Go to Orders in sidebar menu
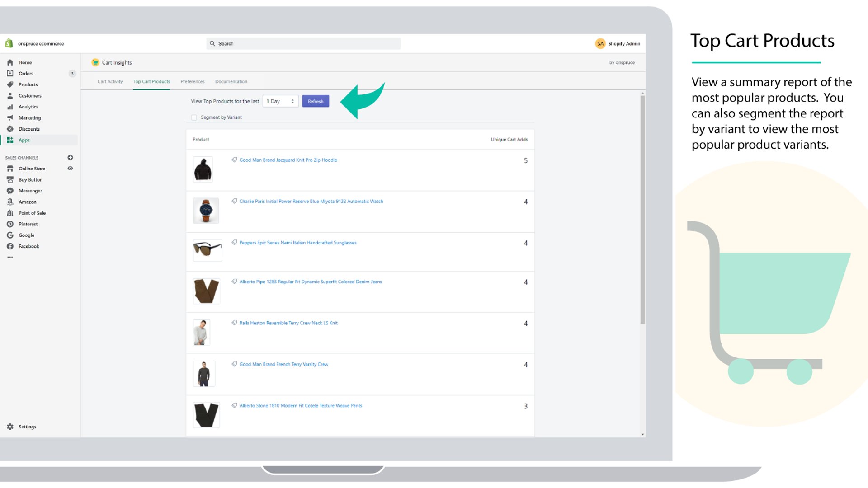Screen dimensions: 868x488 26,74
